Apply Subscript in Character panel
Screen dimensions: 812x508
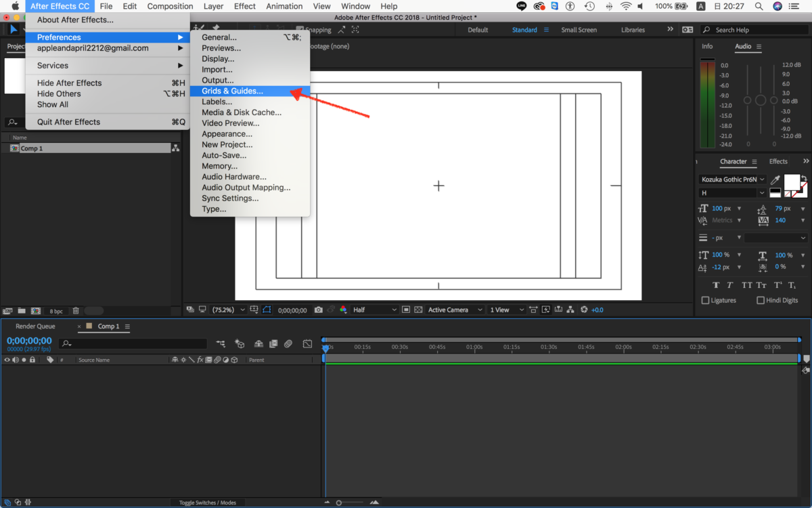click(x=792, y=285)
